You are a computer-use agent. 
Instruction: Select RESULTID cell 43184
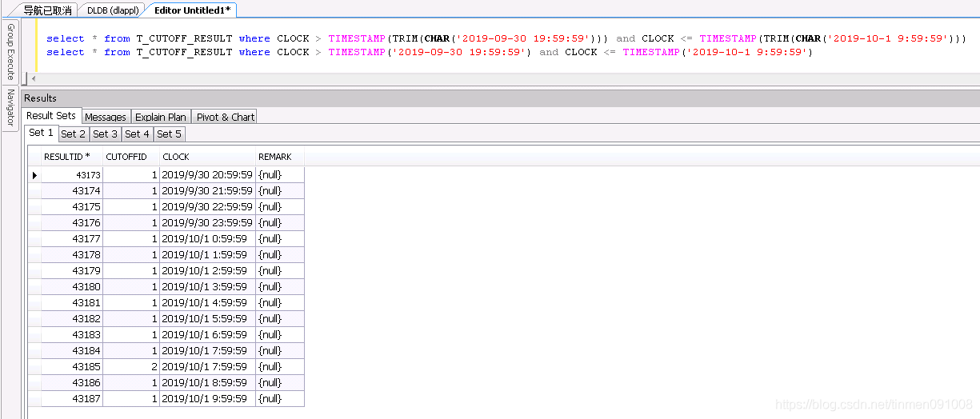(72, 350)
